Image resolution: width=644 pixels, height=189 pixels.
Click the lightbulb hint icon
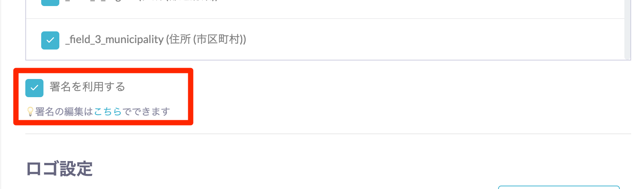click(x=30, y=112)
